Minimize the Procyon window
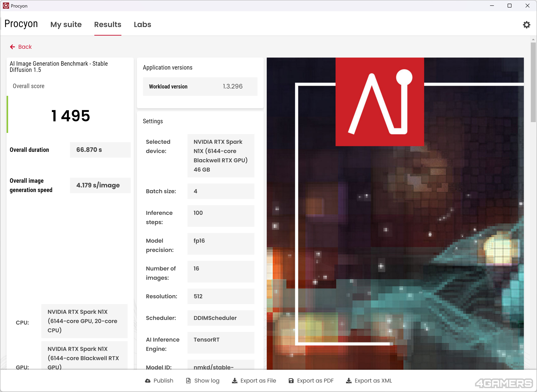 point(492,6)
